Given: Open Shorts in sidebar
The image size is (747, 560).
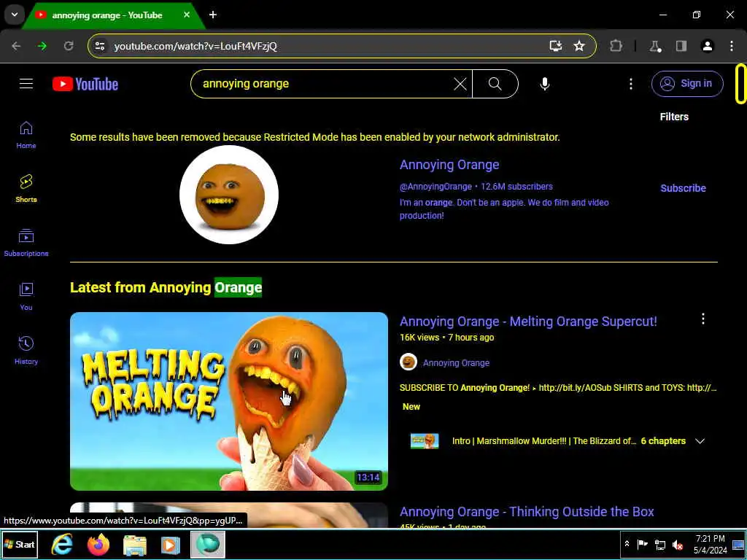Looking at the screenshot, I should tap(26, 189).
